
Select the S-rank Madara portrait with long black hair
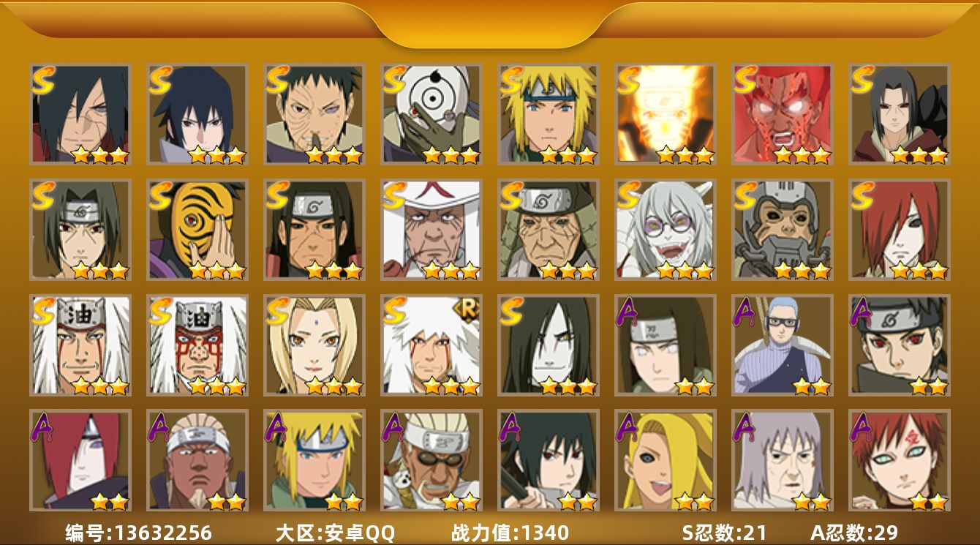[80, 114]
